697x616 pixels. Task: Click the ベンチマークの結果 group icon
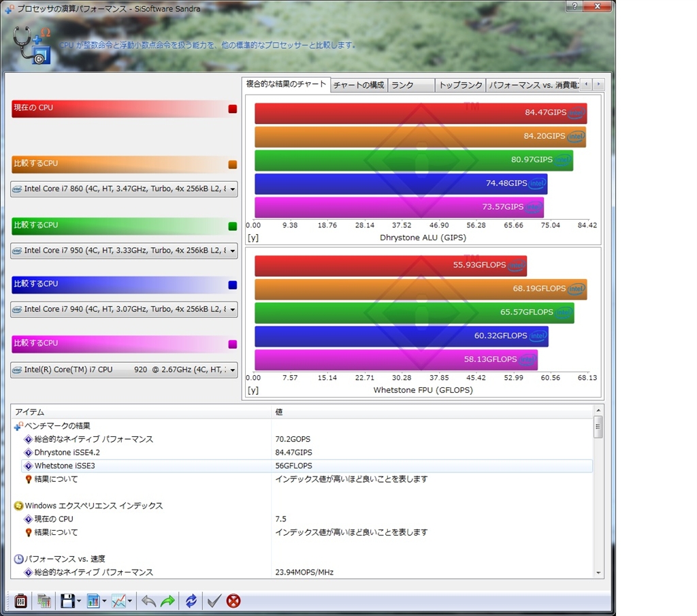(x=18, y=426)
